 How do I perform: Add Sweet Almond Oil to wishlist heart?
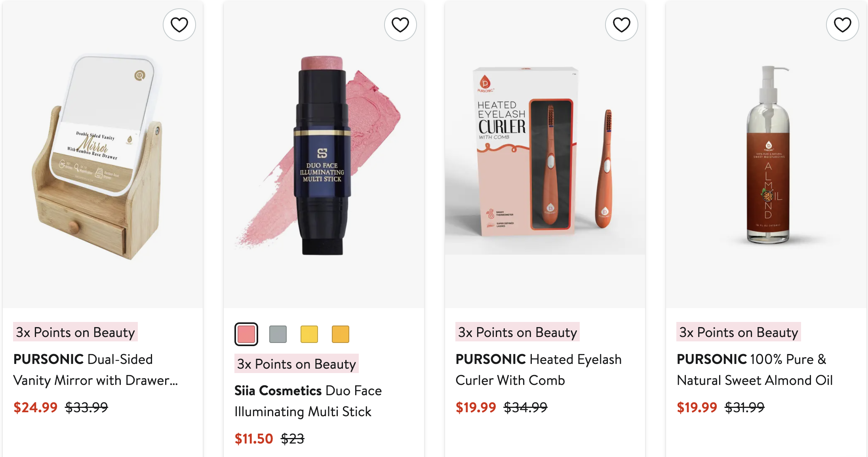tap(842, 25)
